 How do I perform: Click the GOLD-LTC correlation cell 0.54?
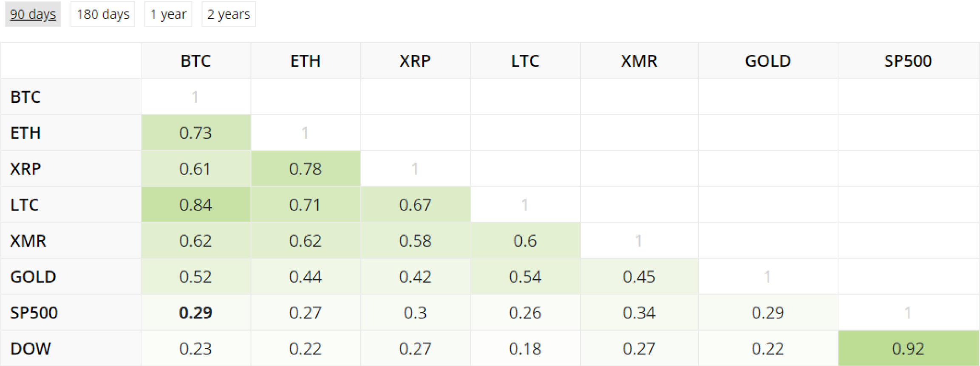pyautogui.click(x=525, y=277)
